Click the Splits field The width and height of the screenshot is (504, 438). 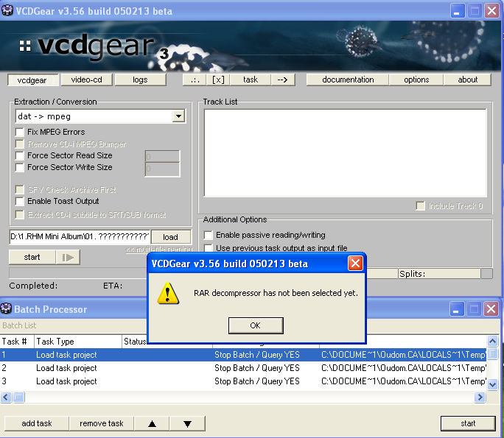pos(439,274)
